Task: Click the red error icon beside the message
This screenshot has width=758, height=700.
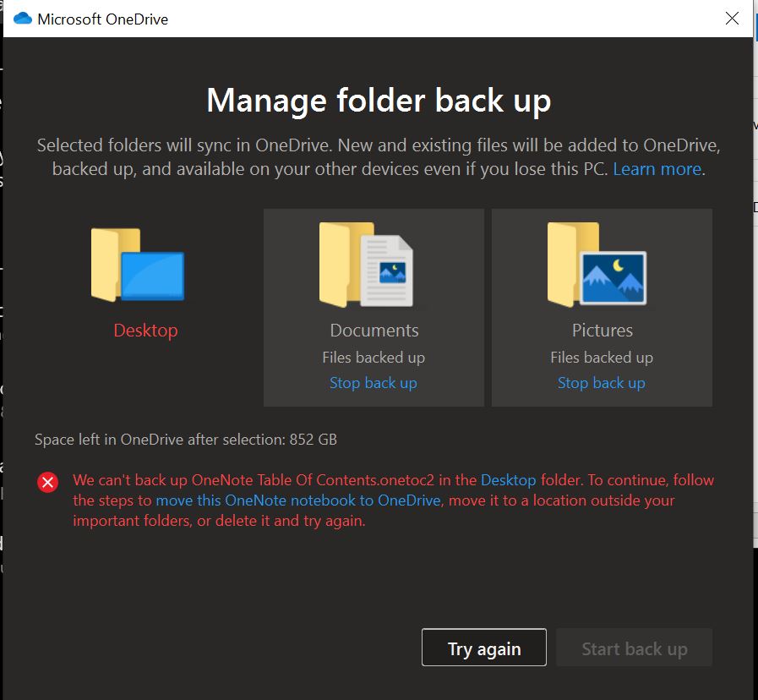Action: (x=48, y=482)
